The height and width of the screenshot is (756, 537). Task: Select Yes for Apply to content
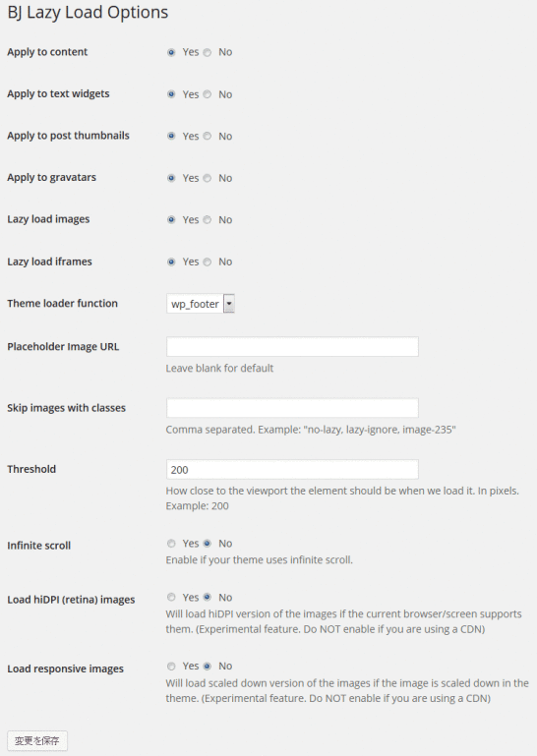click(171, 52)
